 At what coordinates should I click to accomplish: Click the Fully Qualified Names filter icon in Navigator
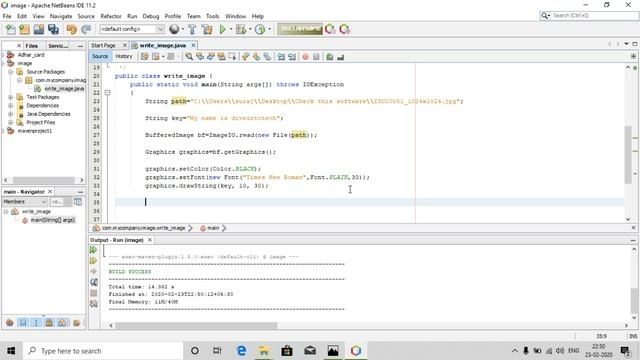click(76, 323)
